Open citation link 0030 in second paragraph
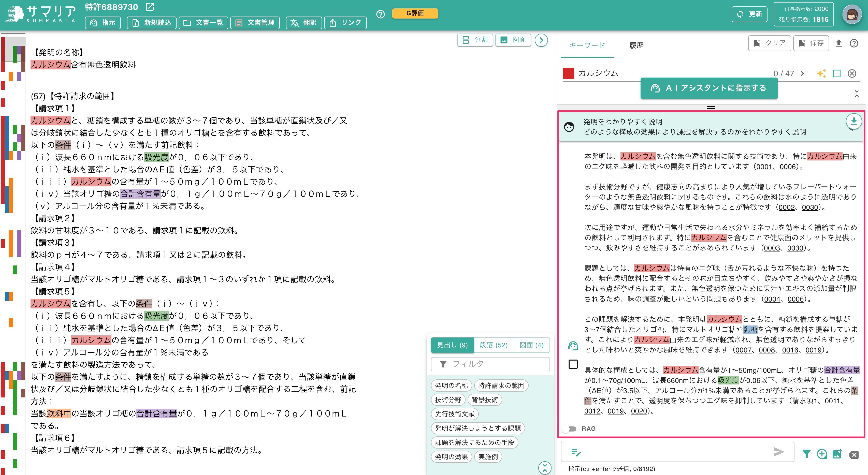This screenshot has width=868, height=475. (x=810, y=207)
